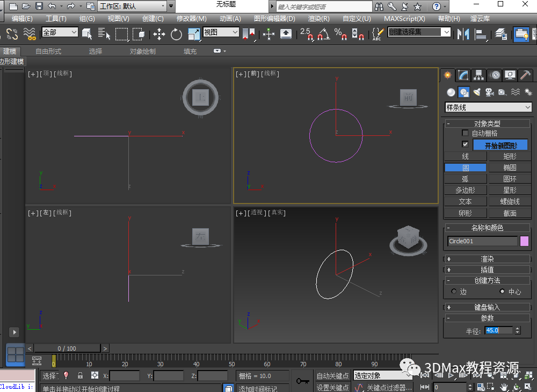
Task: Toggle the angle snap icon
Action: (323, 34)
